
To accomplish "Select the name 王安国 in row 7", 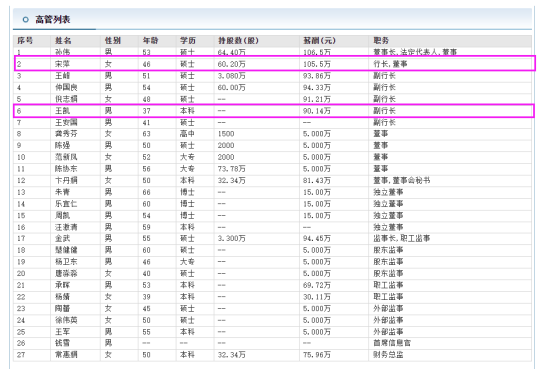I will 66,122.
